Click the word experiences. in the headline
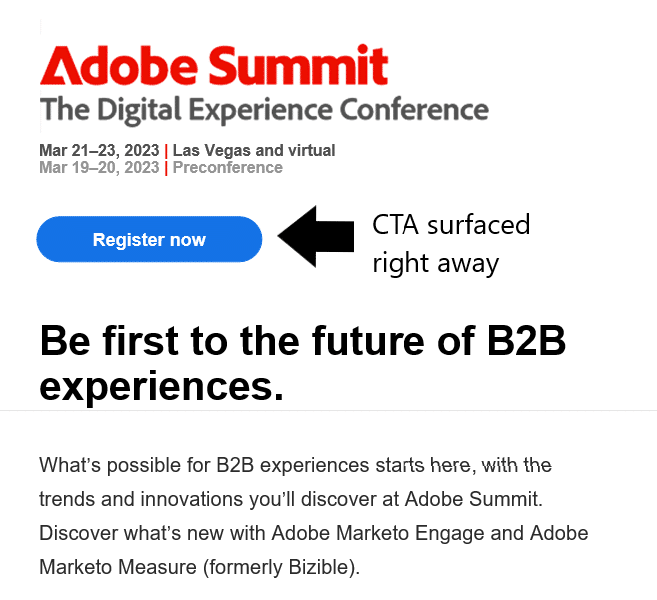657x600 pixels. (162, 386)
